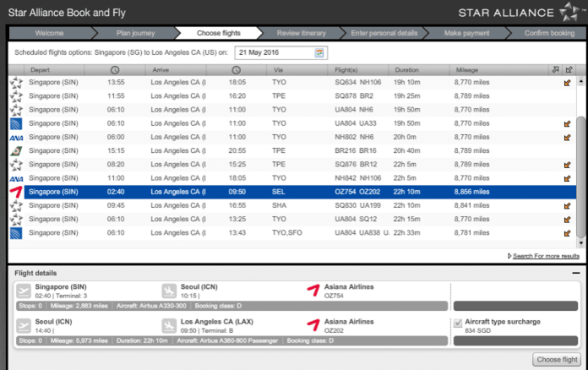Click the edit icon in table header
The image size is (588, 370).
click(569, 70)
